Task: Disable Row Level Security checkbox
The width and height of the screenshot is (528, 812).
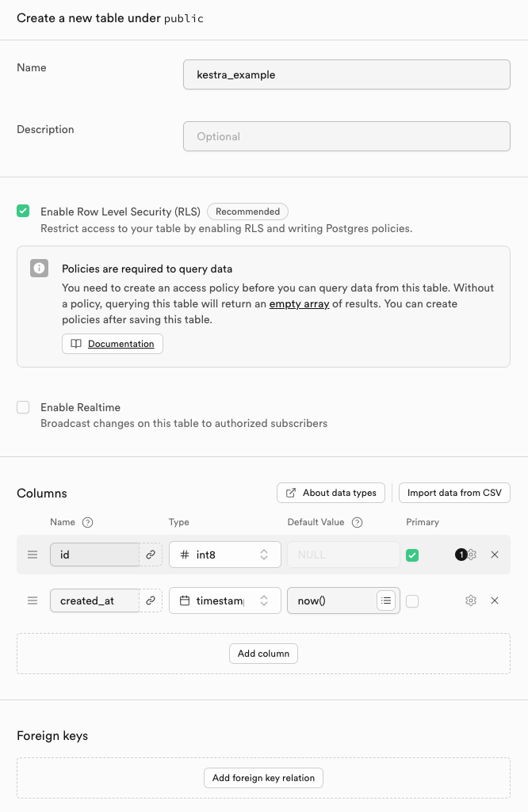Action: (x=24, y=212)
